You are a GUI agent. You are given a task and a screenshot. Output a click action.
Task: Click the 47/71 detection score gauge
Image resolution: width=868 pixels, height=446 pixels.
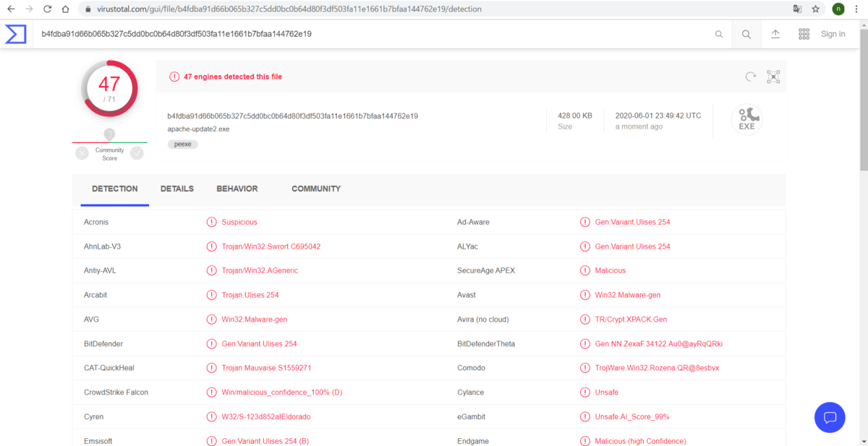coord(109,89)
